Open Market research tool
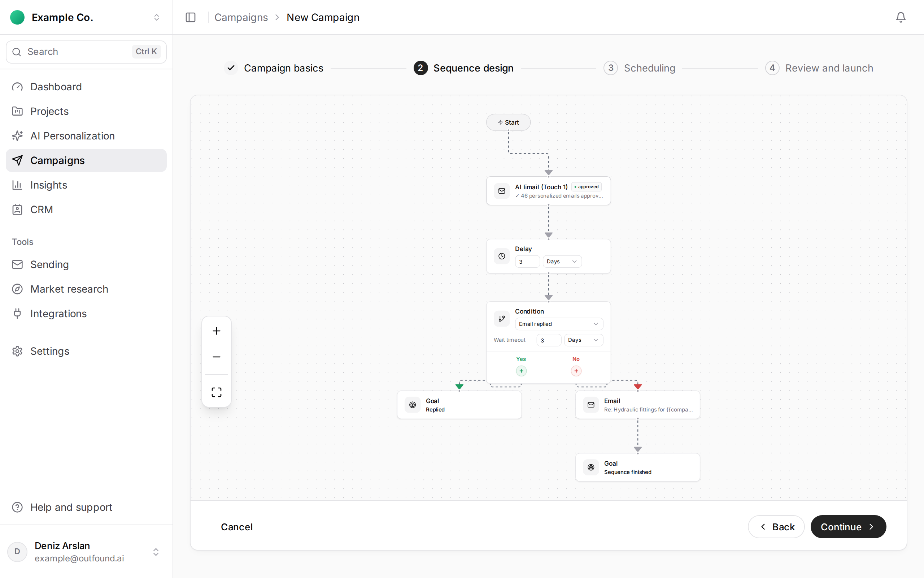Viewport: 924px width, 578px height. [x=86, y=289]
